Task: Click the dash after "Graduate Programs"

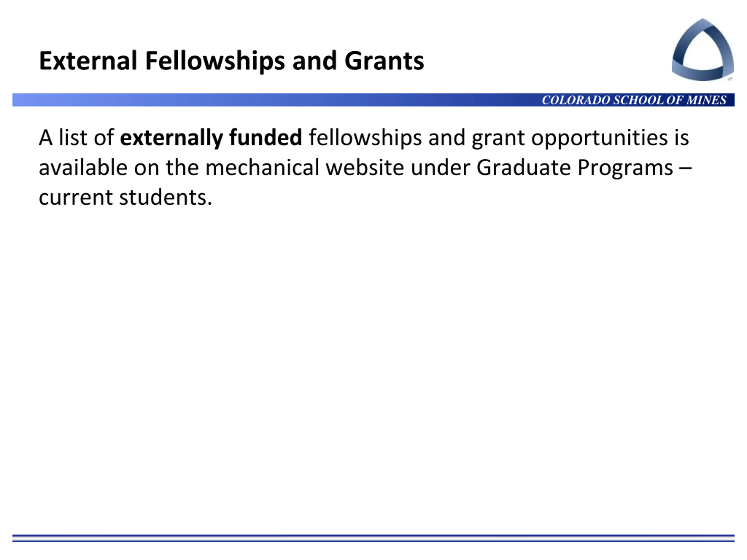Action: pos(685,168)
